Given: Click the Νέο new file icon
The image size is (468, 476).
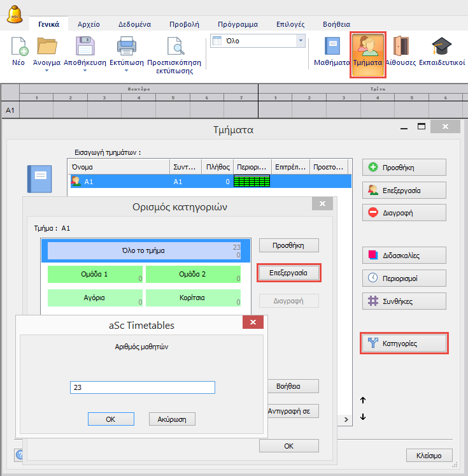Looking at the screenshot, I should pyautogui.click(x=19, y=48).
